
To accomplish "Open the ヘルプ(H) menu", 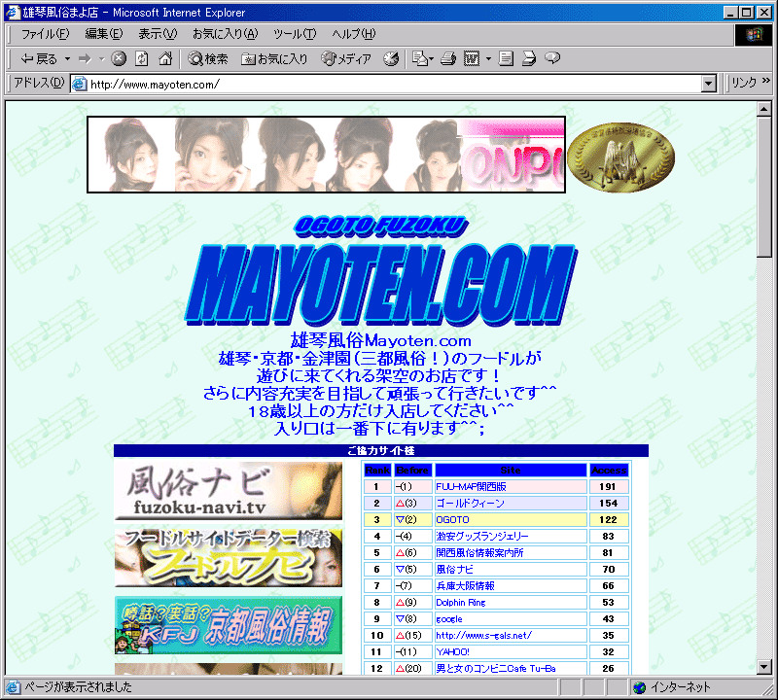I will [354, 34].
